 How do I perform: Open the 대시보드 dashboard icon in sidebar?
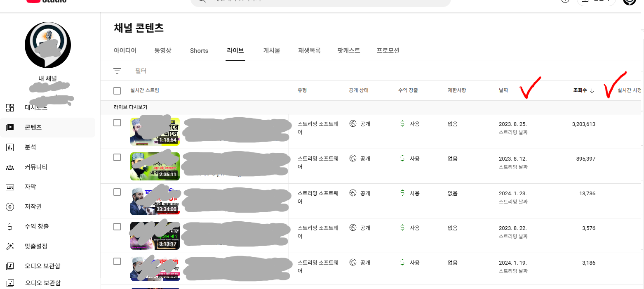(10, 108)
